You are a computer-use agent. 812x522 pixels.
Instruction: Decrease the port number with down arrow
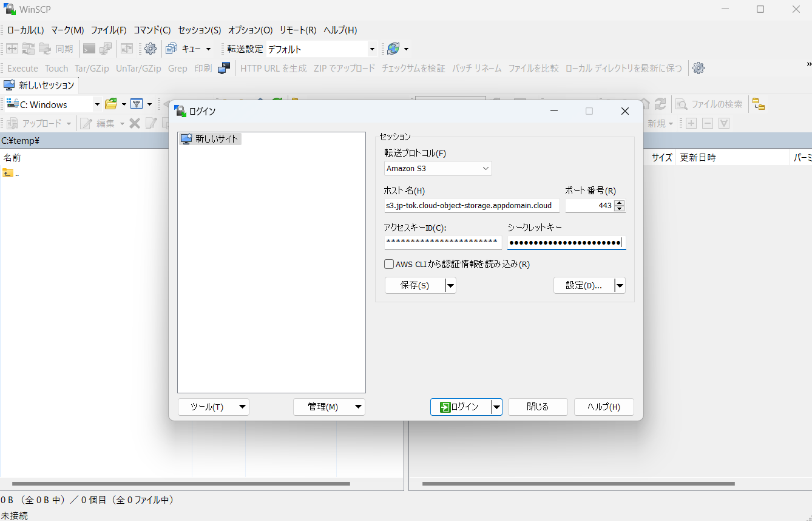[x=619, y=209]
